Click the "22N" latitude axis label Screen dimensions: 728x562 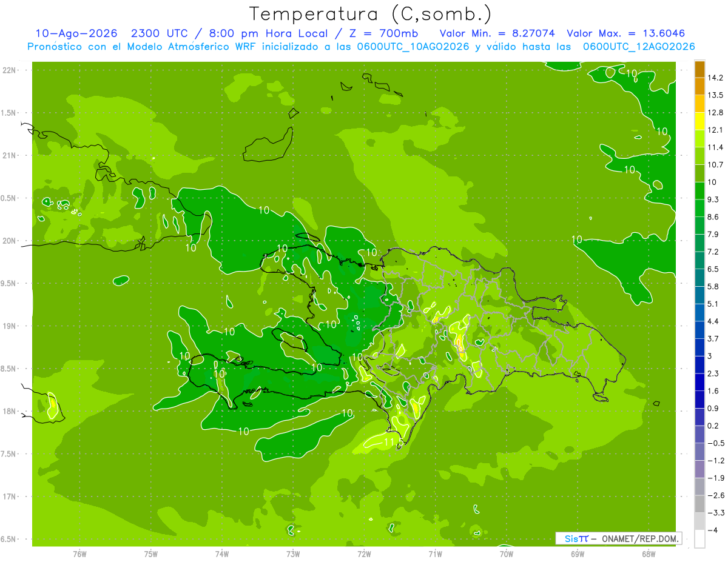pyautogui.click(x=9, y=70)
